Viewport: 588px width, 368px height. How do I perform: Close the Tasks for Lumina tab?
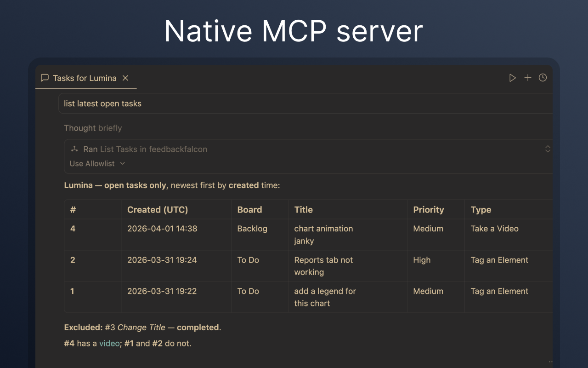point(125,78)
